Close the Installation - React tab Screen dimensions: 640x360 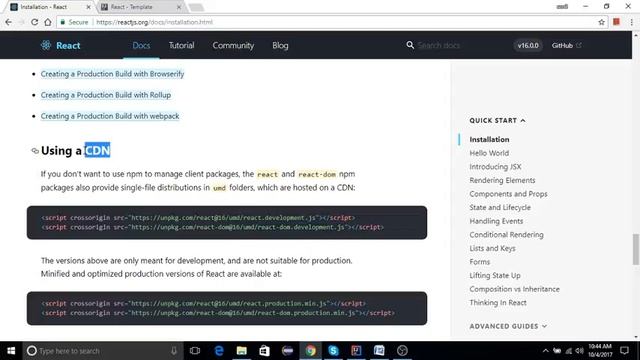tap(88, 7)
